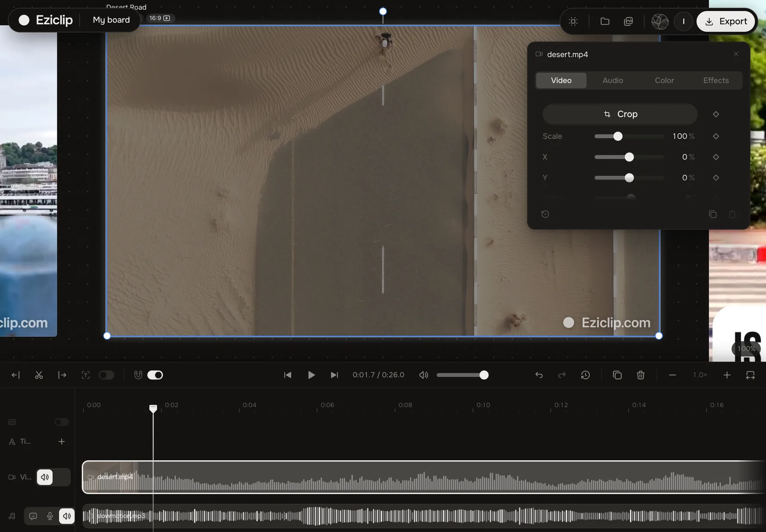Add keyframe for X position

pos(716,157)
